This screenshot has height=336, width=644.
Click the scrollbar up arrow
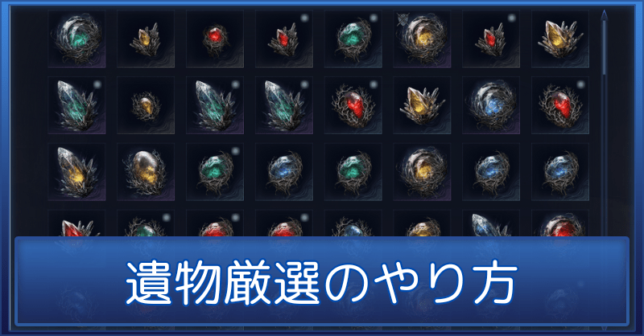click(x=604, y=15)
